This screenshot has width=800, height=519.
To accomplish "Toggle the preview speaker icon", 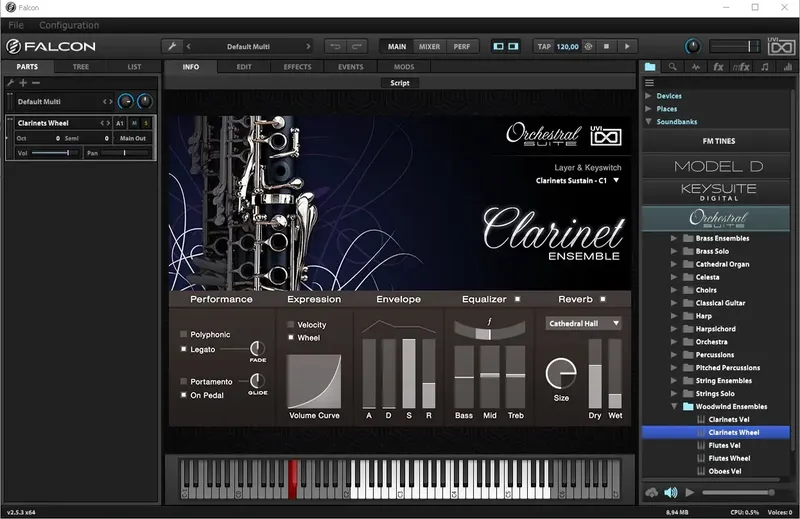I will click(671, 492).
